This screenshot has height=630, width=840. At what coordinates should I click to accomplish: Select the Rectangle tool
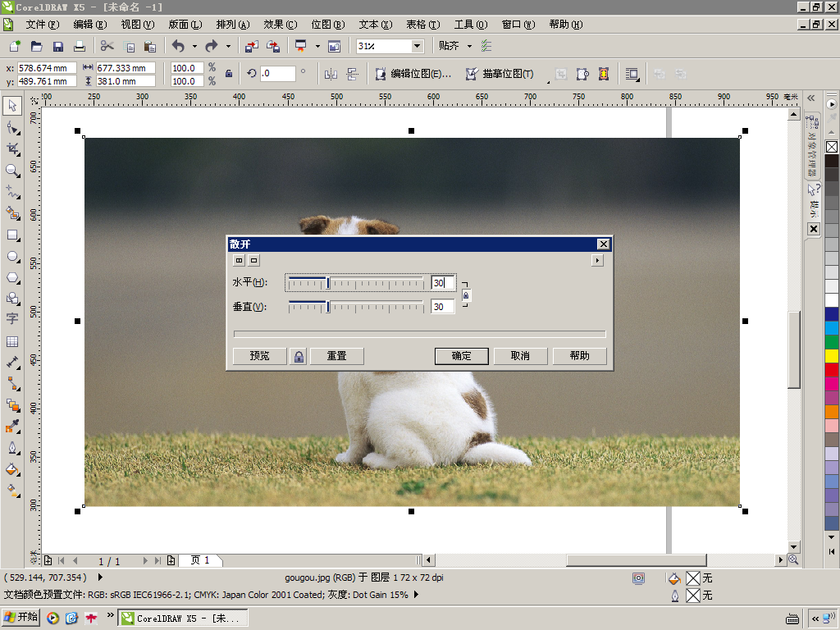coord(13,235)
